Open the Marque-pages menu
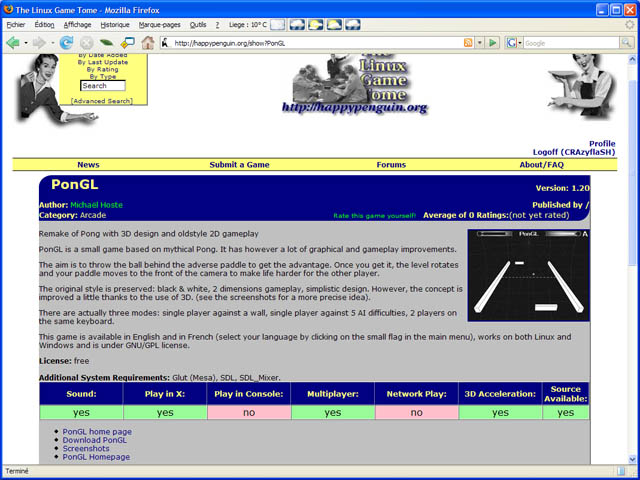The image size is (640, 480). pyautogui.click(x=160, y=24)
